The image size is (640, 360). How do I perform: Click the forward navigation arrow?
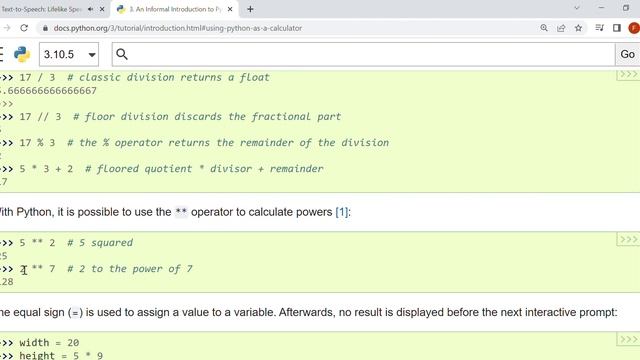coord(7,28)
